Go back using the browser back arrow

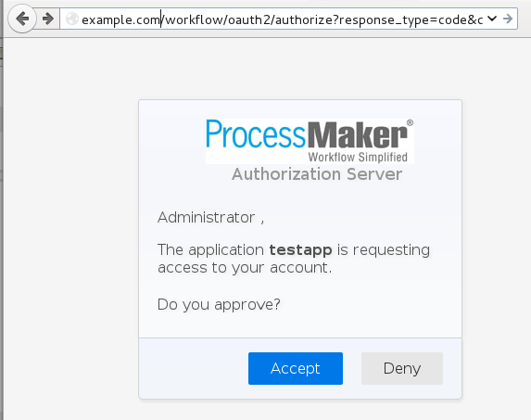pyautogui.click(x=22, y=19)
